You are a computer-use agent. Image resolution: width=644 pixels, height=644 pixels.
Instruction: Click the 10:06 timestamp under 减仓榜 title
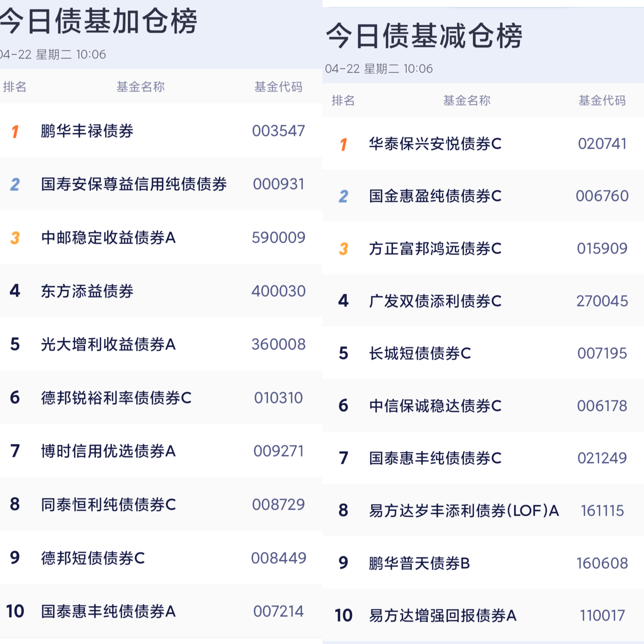418,69
